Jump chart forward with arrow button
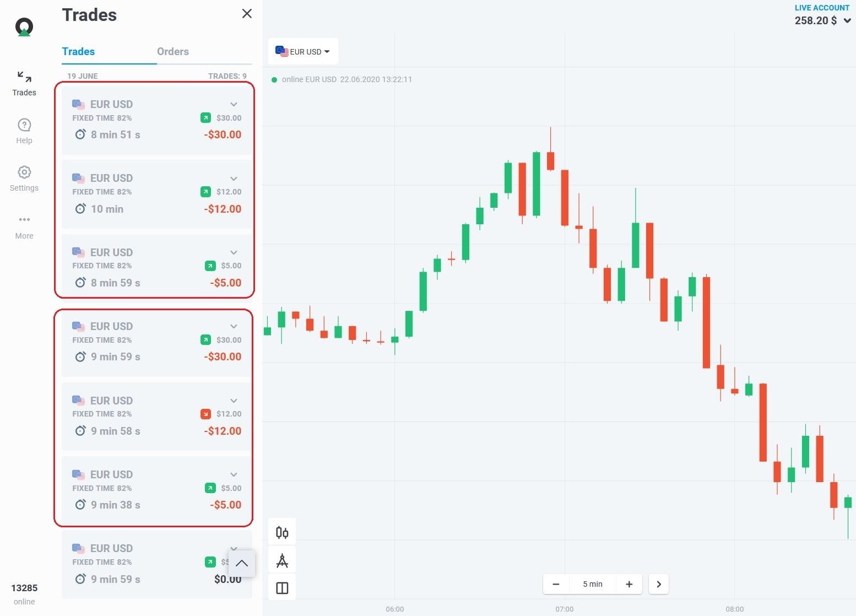The width and height of the screenshot is (856, 616). click(659, 584)
